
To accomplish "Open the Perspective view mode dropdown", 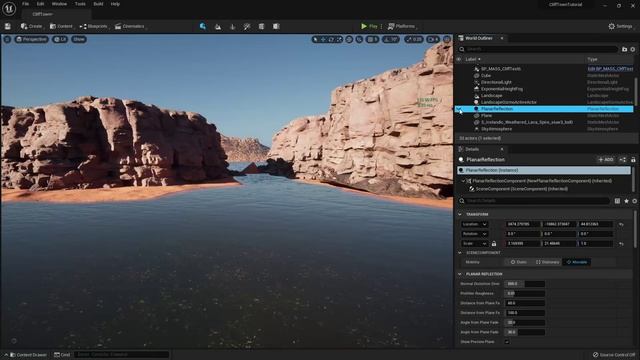I will [x=31, y=39].
